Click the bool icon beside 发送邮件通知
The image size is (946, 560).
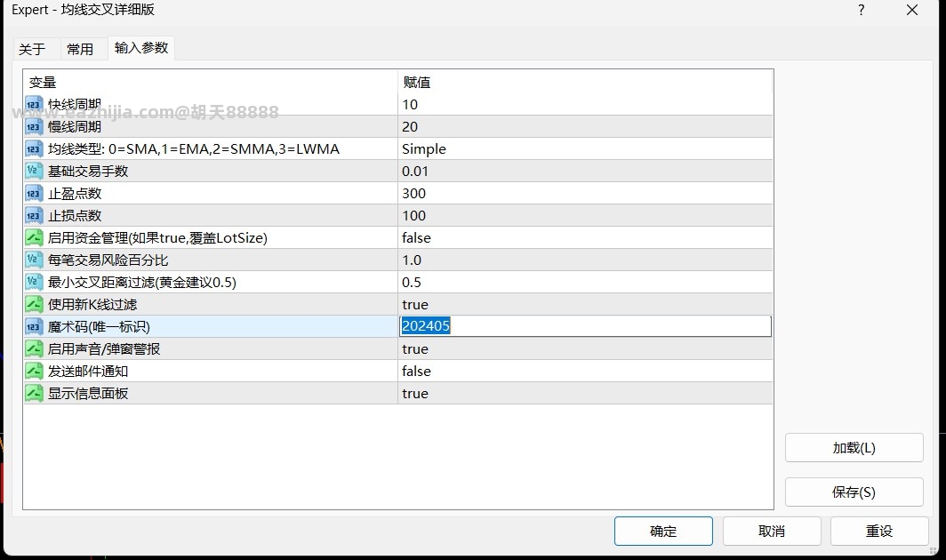pyautogui.click(x=34, y=372)
